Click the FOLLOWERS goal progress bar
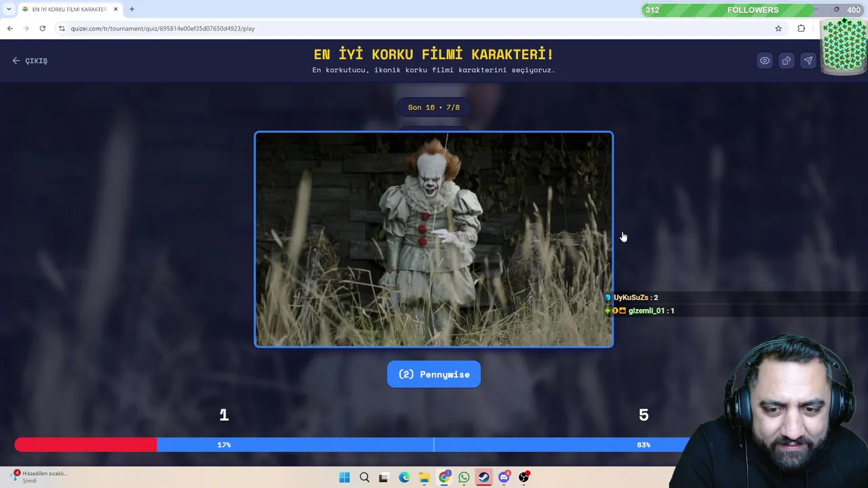Screen dimensions: 868x488 click(x=753, y=10)
